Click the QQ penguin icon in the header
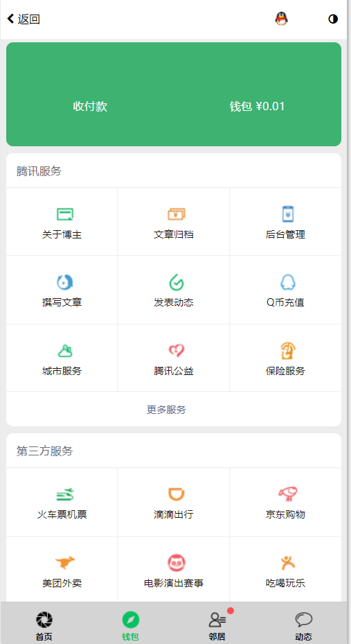 pos(281,19)
